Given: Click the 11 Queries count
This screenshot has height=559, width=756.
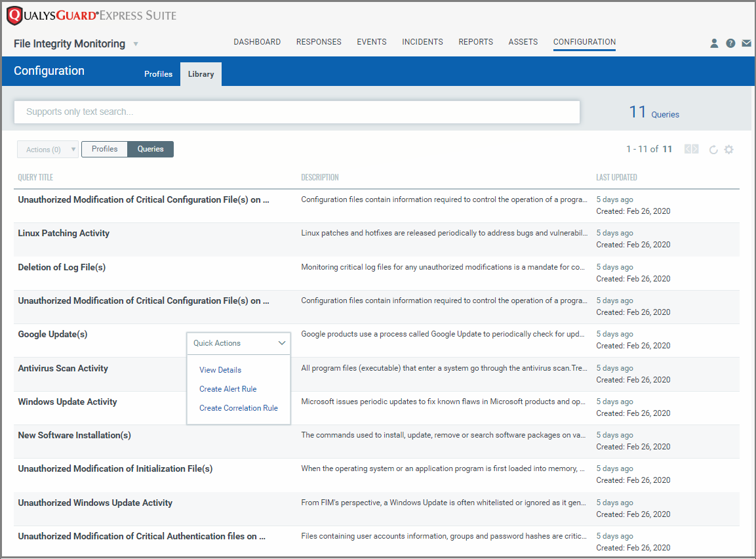Looking at the screenshot, I should (x=654, y=112).
